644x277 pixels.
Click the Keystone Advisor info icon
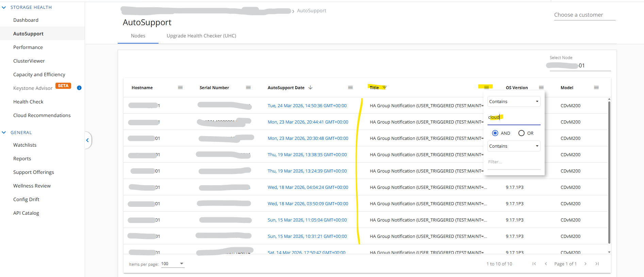point(79,88)
